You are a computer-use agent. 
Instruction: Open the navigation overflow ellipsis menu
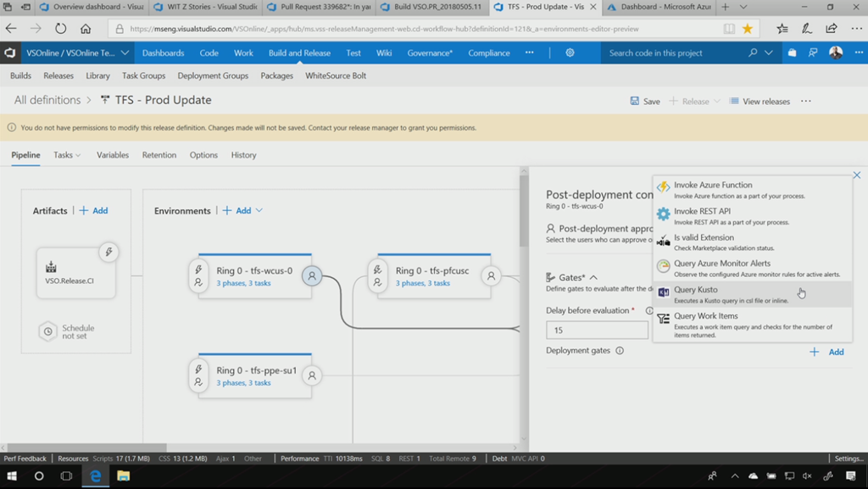coord(529,53)
